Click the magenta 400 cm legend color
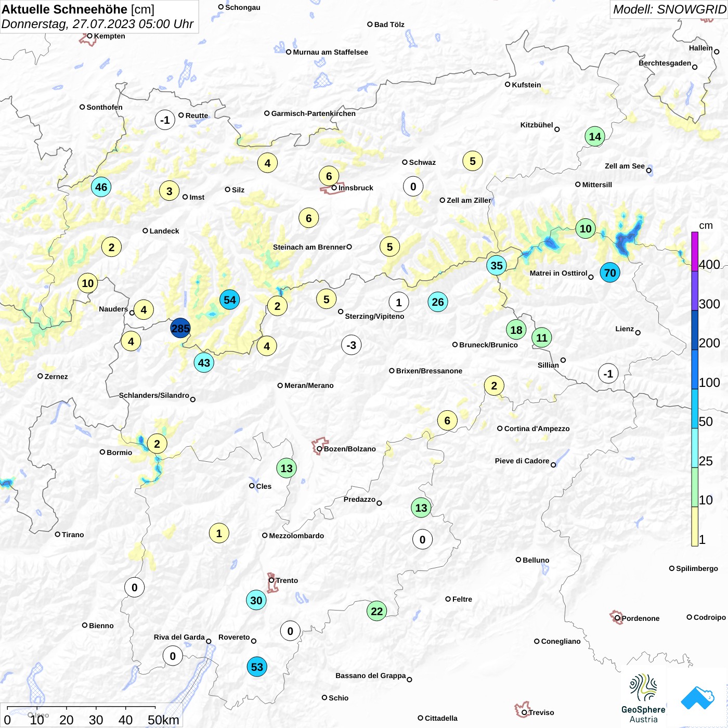The image size is (728, 728). click(x=695, y=252)
